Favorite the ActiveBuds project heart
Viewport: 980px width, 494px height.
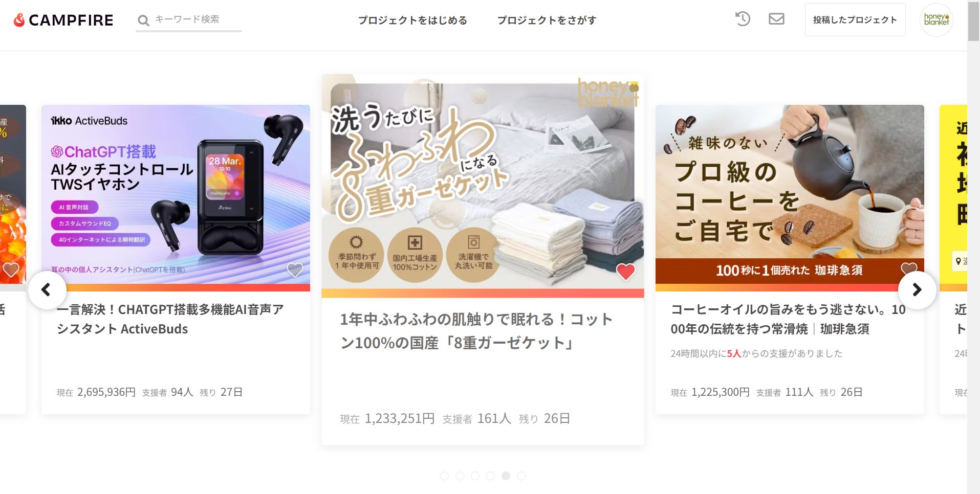click(x=295, y=270)
